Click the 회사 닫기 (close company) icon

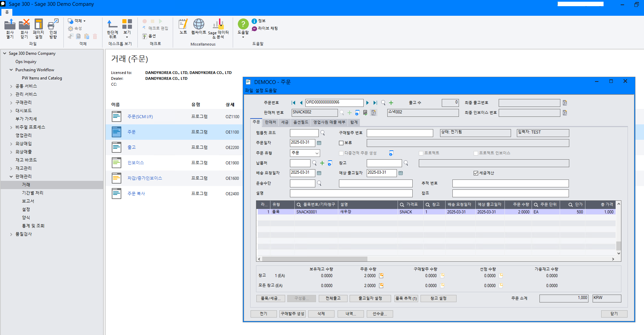click(x=24, y=28)
